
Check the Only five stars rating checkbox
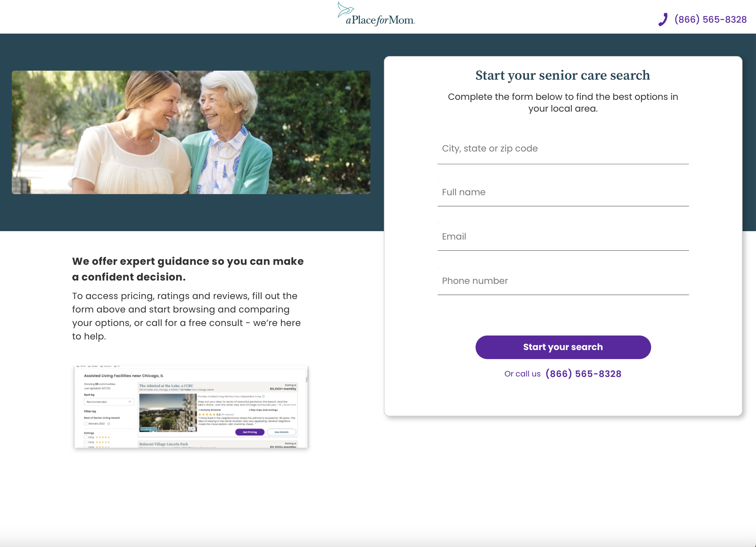[x=86, y=437]
